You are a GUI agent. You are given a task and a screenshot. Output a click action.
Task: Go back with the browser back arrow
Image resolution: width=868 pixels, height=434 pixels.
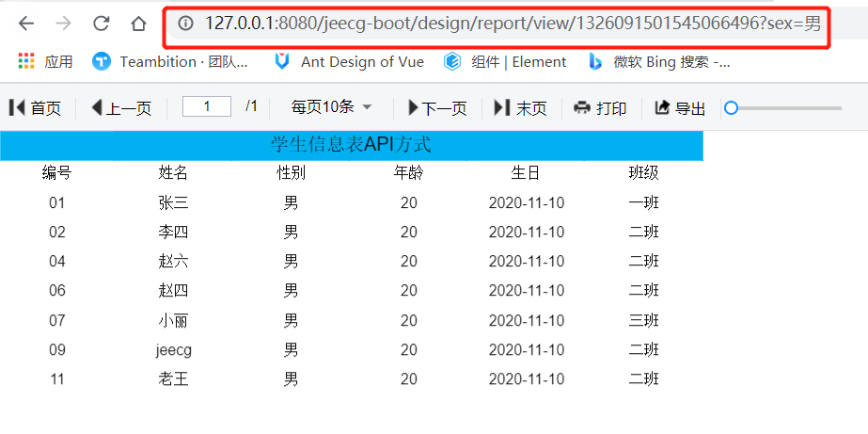26,24
